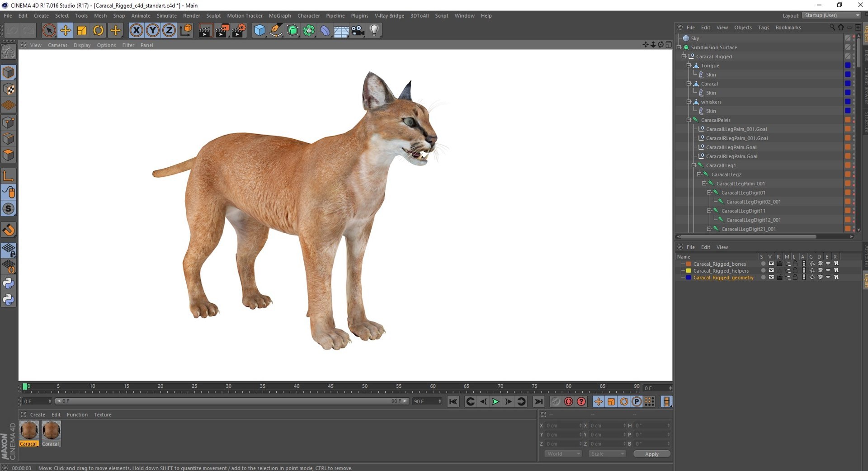Open the Object Manager Tags menu
This screenshot has height=471, width=868.
[x=763, y=28]
